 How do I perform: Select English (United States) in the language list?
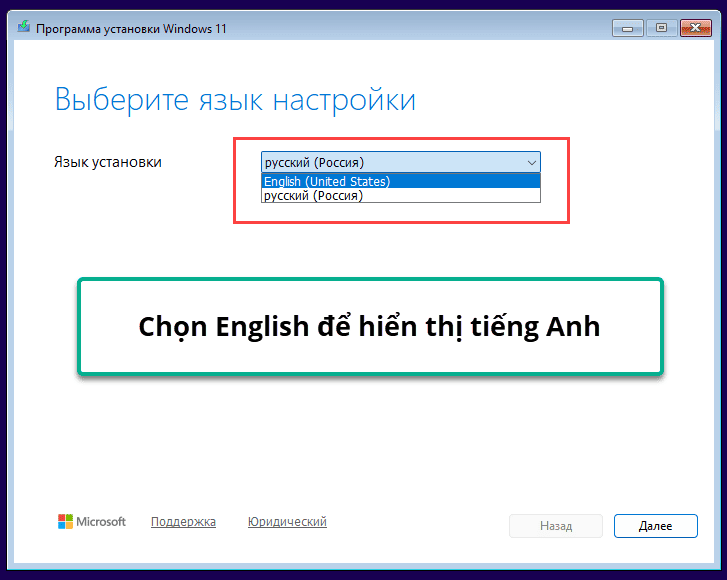(x=401, y=181)
